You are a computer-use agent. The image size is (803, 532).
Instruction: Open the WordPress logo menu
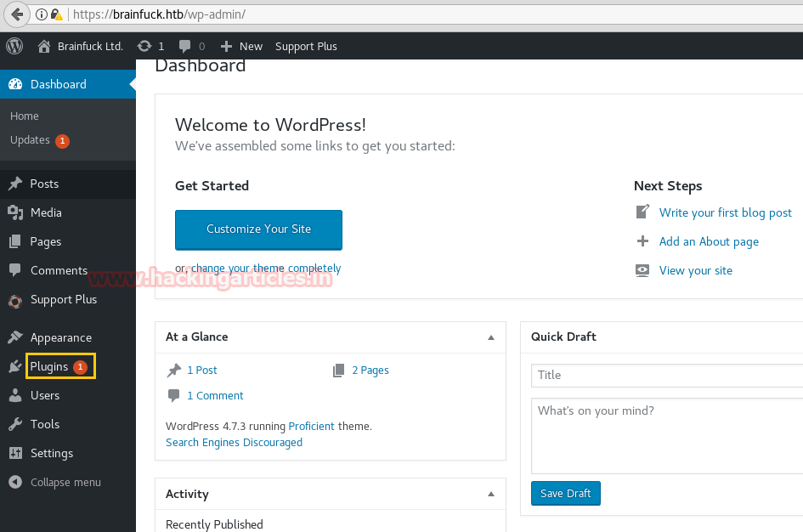pyautogui.click(x=14, y=46)
